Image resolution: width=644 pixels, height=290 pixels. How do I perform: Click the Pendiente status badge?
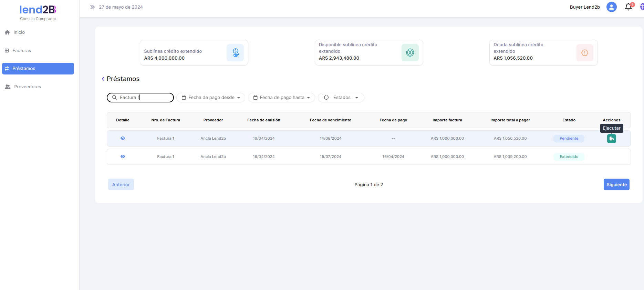coord(569,138)
